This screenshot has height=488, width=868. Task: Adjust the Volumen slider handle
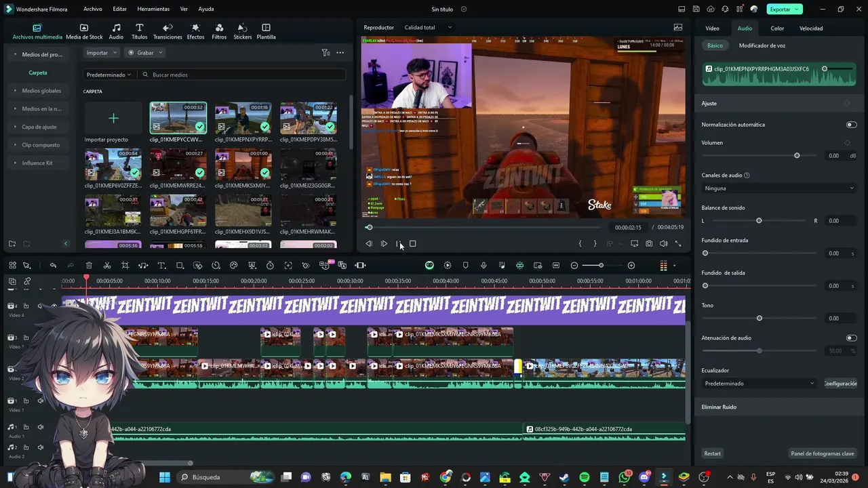[x=797, y=156]
